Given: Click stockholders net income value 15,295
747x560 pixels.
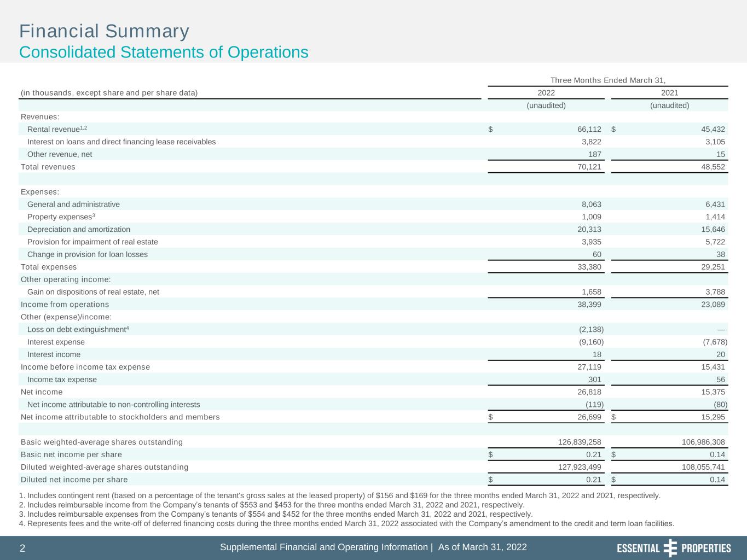Looking at the screenshot, I should (713, 417).
